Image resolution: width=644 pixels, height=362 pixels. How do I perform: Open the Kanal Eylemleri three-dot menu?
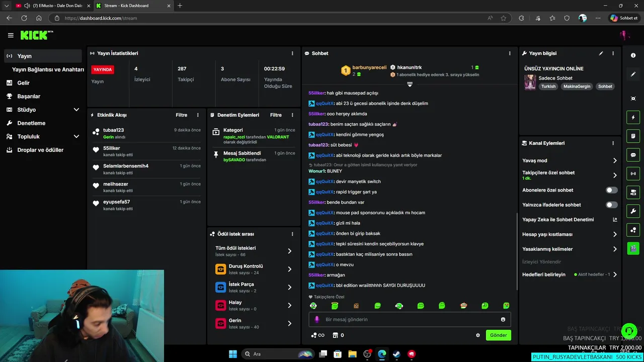point(613,143)
